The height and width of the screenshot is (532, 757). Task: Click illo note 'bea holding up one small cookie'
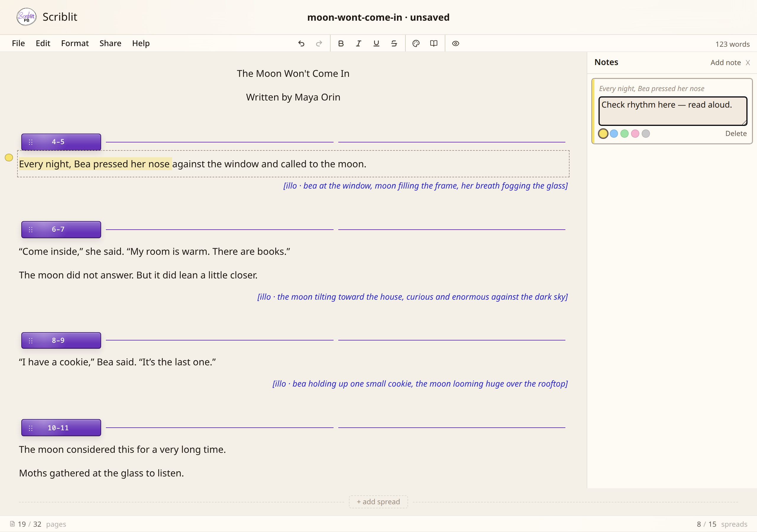420,384
